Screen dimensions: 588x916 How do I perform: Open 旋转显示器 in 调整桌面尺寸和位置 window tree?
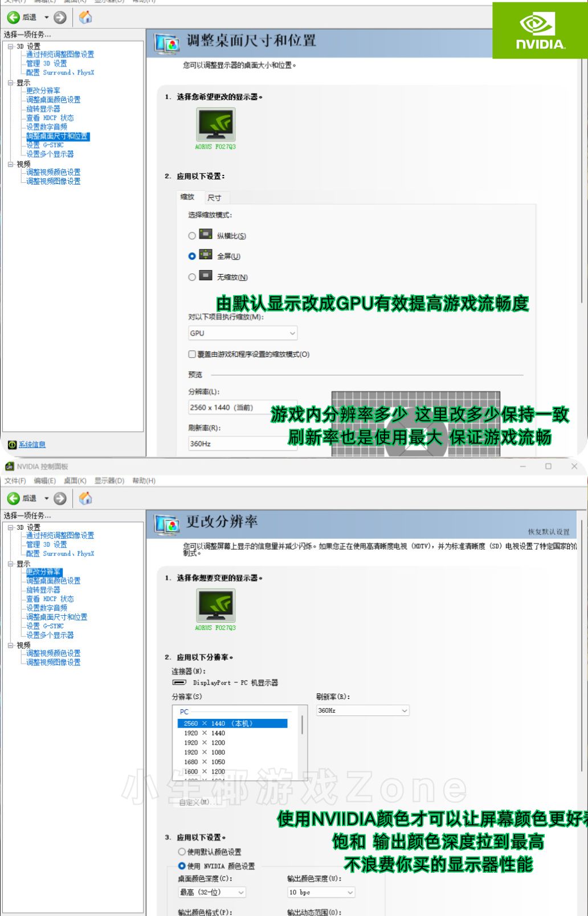pyautogui.click(x=43, y=109)
